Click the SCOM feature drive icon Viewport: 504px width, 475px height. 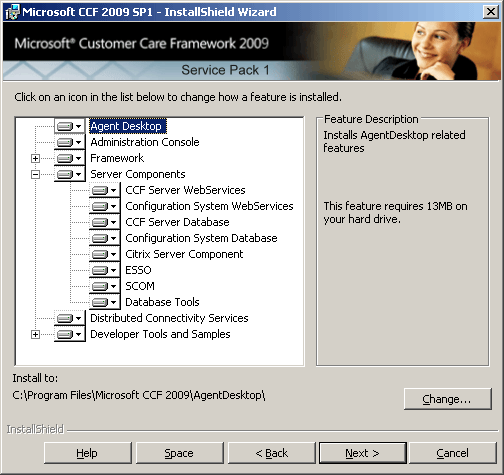click(104, 286)
